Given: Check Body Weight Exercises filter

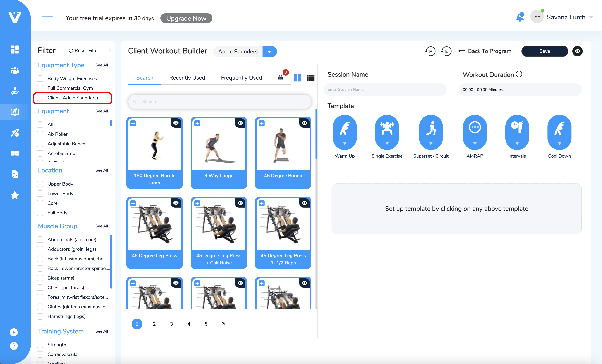Looking at the screenshot, I should click(x=40, y=78).
